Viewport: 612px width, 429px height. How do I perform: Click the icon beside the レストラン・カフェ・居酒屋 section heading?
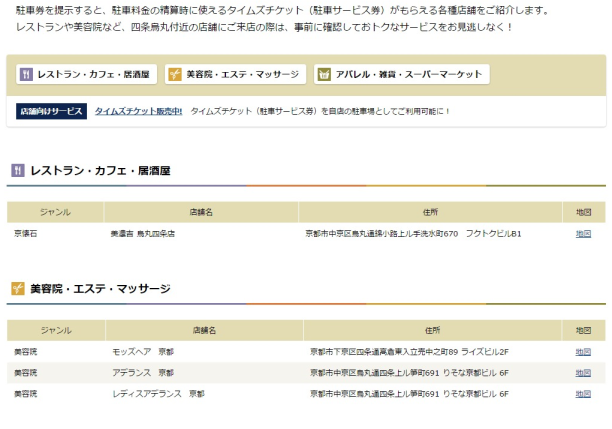17,171
